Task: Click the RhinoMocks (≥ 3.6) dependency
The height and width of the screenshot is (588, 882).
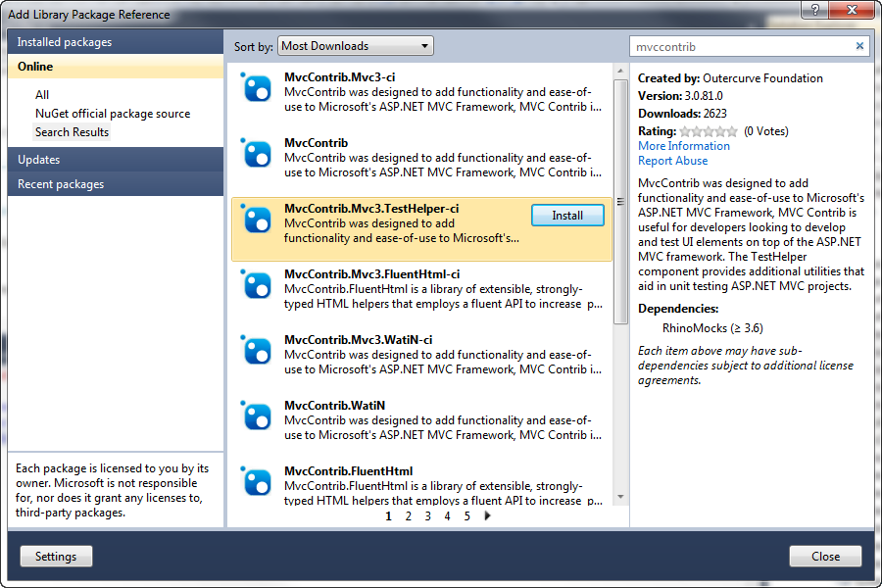Action: [x=712, y=328]
